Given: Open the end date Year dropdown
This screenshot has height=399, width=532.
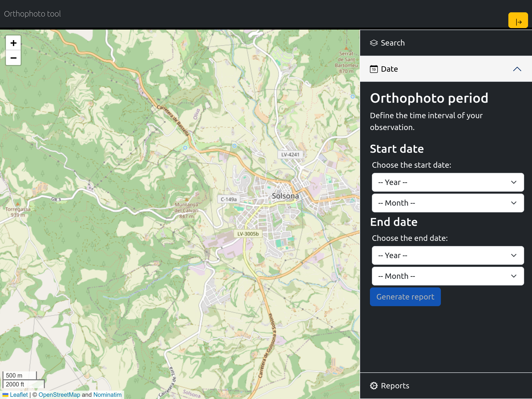Looking at the screenshot, I should click(448, 255).
